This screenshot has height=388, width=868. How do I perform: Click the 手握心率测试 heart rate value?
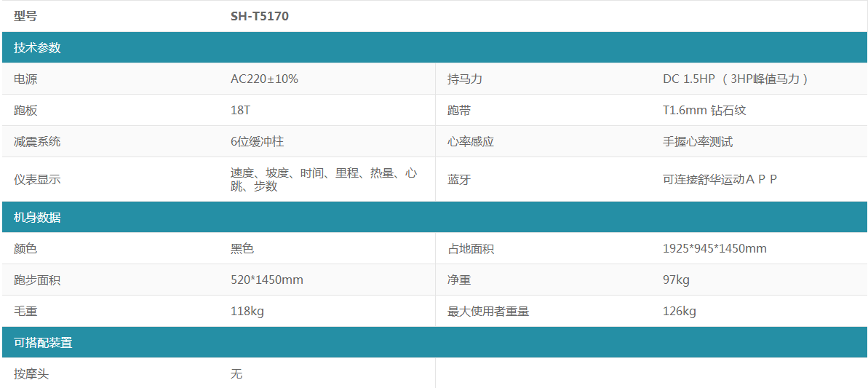tap(698, 142)
